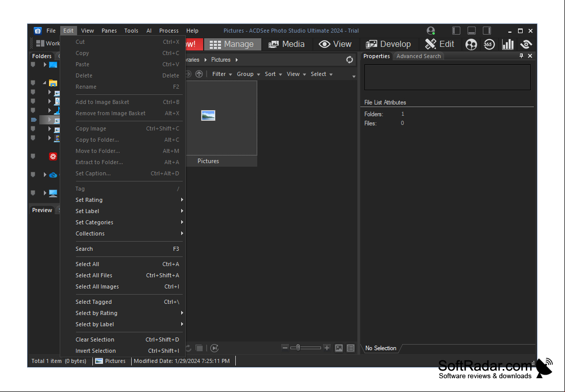This screenshot has height=392, width=565.
Task: Expand the top desktop tree node
Action: [45, 65]
